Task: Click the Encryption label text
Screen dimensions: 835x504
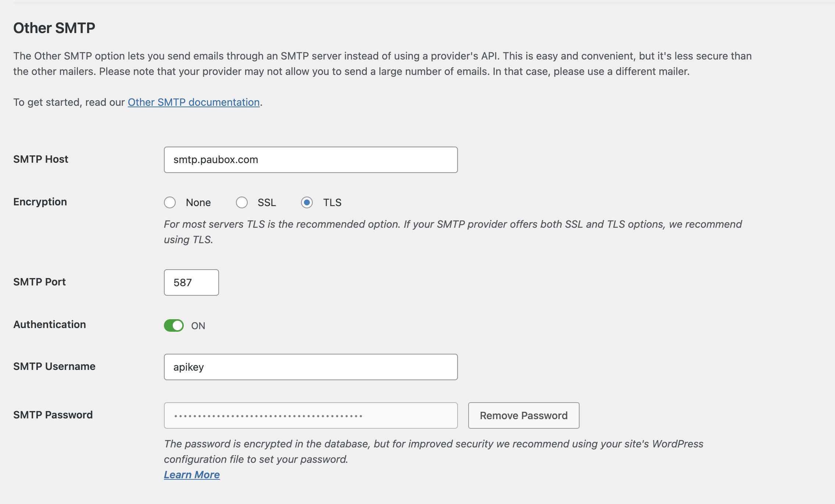Action: tap(40, 202)
